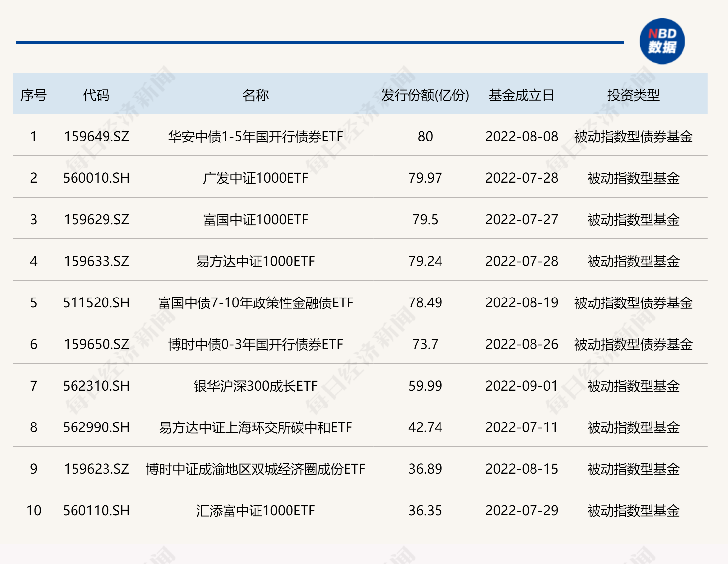Click the share value 79.97
Image resolution: width=728 pixels, height=564 pixels.
(425, 178)
